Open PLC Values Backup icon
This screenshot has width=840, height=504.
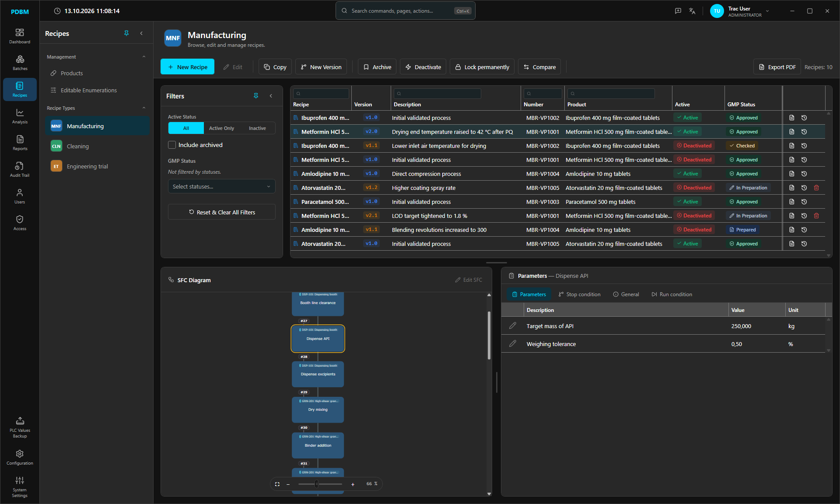pos(20,427)
